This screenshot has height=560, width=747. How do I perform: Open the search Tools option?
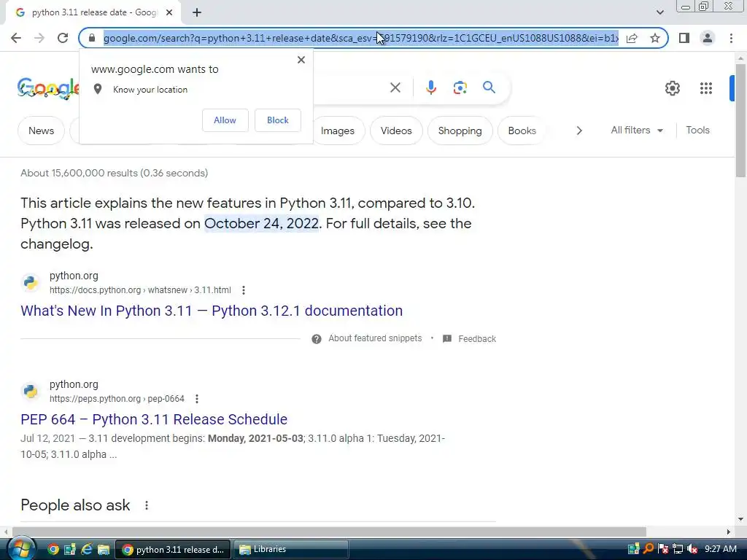697,130
